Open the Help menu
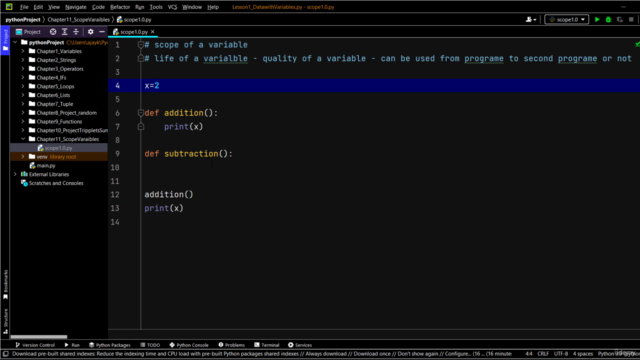 213,7
